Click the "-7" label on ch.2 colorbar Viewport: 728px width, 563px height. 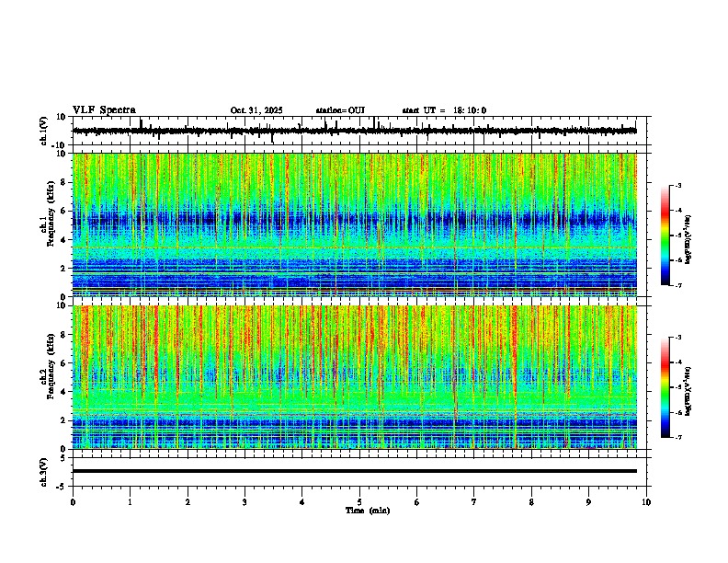click(x=678, y=437)
